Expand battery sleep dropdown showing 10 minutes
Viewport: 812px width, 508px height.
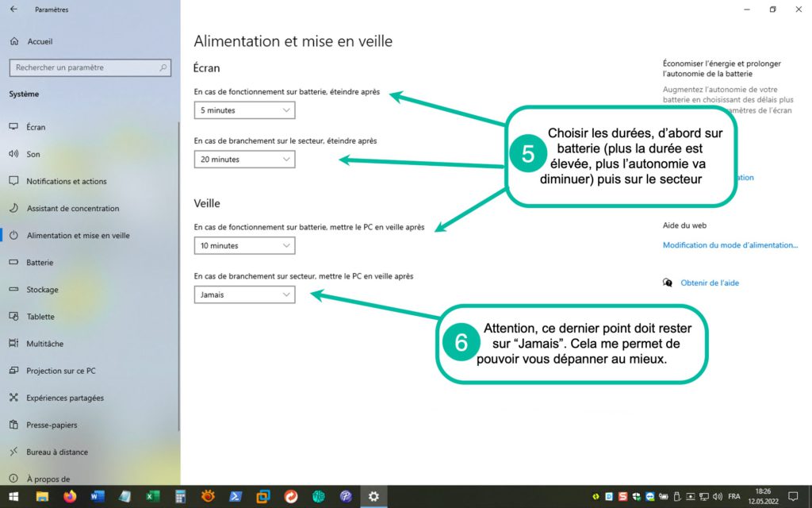point(244,246)
